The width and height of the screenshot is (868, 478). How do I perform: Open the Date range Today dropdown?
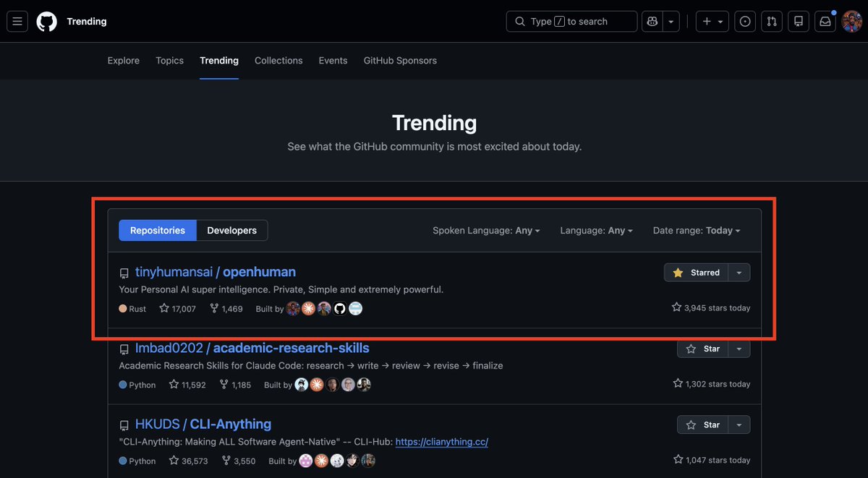697,231
